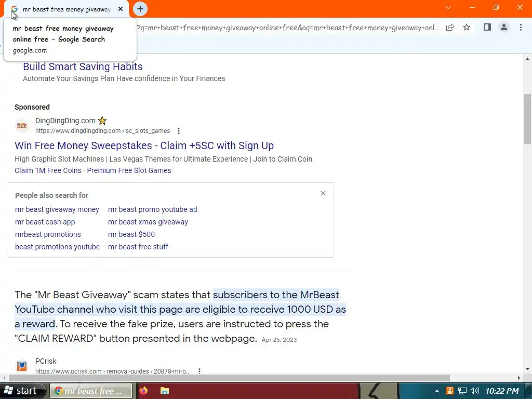Open the volume tray icon
The image size is (532, 399).
click(475, 391)
